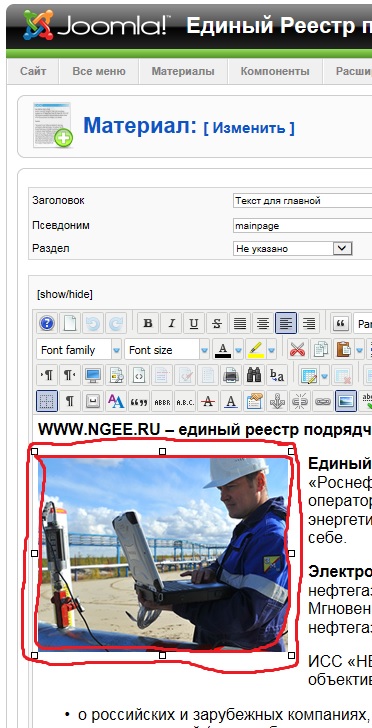The height and width of the screenshot is (728, 372).
Task: Open the Компоненты menu
Action: tap(275, 72)
